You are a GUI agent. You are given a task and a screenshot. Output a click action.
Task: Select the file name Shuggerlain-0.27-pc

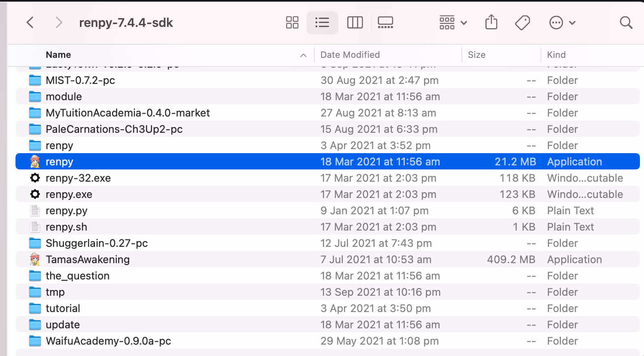97,243
